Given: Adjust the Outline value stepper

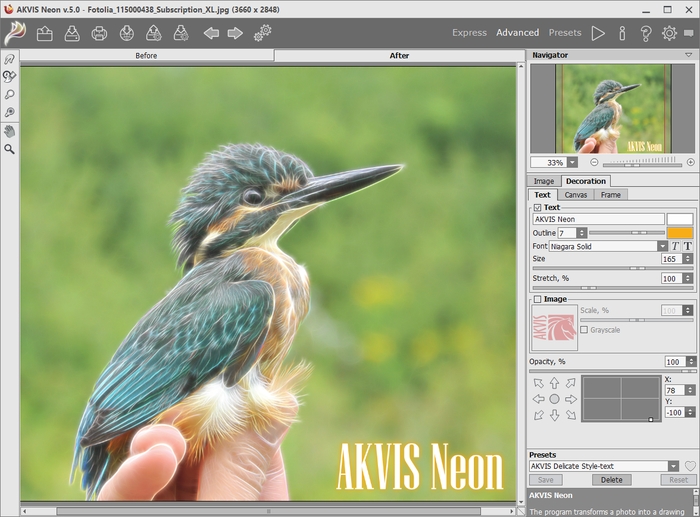Looking at the screenshot, I should click(x=581, y=233).
